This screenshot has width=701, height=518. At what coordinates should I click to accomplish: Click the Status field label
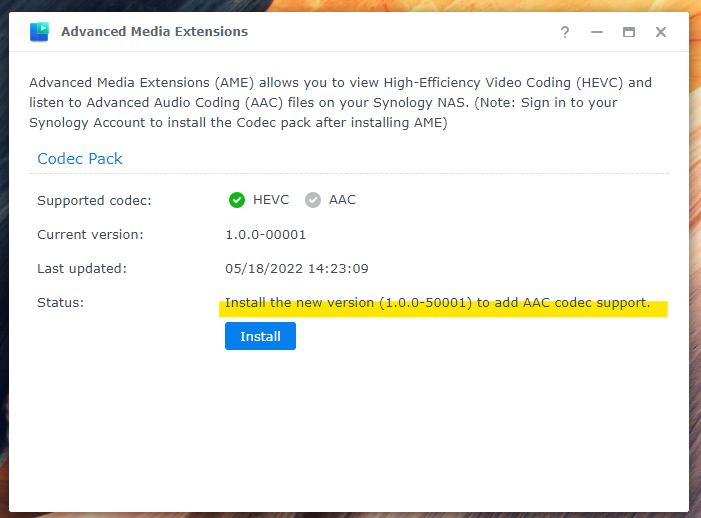click(60, 303)
